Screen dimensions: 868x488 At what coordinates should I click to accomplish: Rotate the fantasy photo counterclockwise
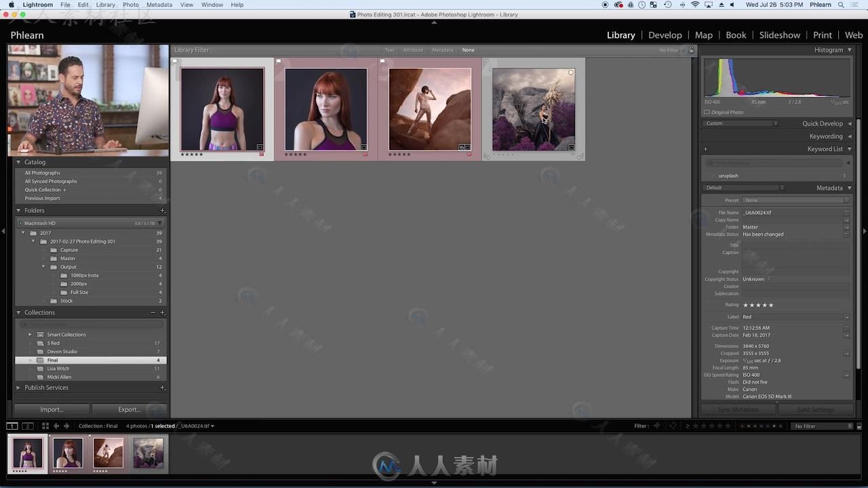click(x=488, y=157)
